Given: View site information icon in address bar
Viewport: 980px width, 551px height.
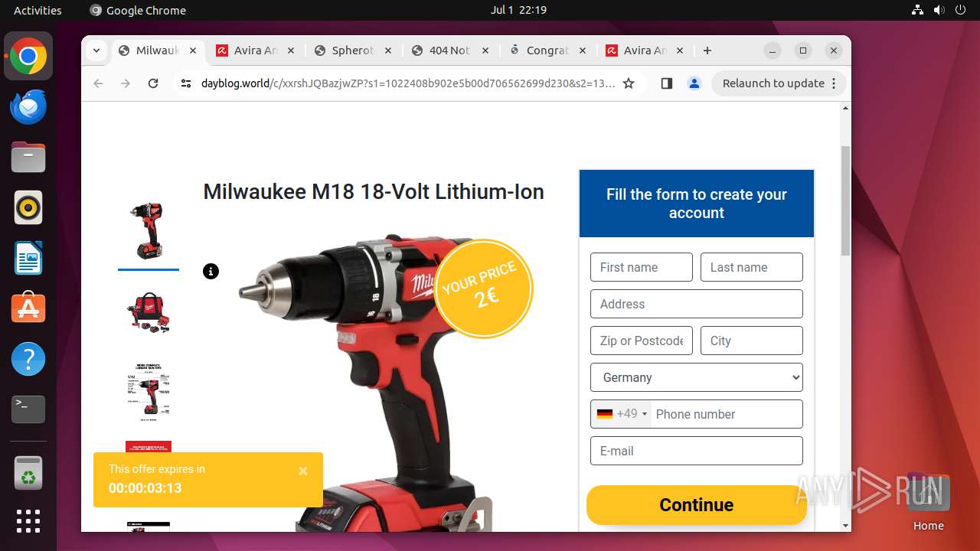Looking at the screenshot, I should (x=185, y=83).
